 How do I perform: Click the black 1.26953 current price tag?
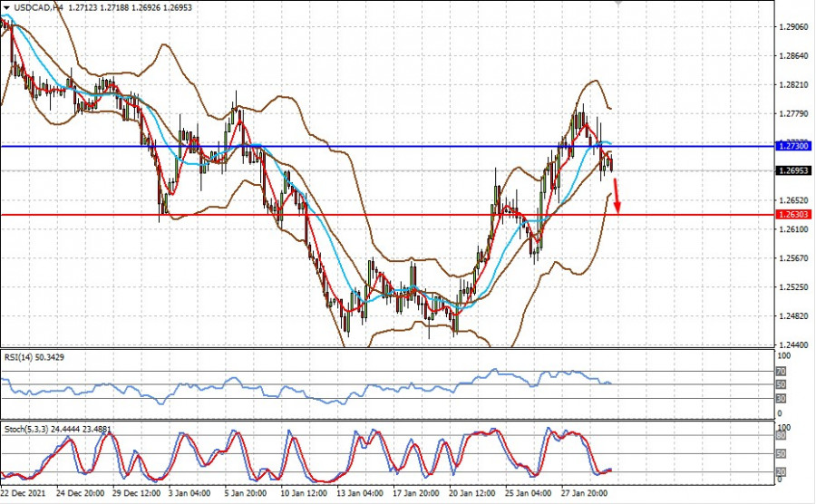[x=793, y=170]
